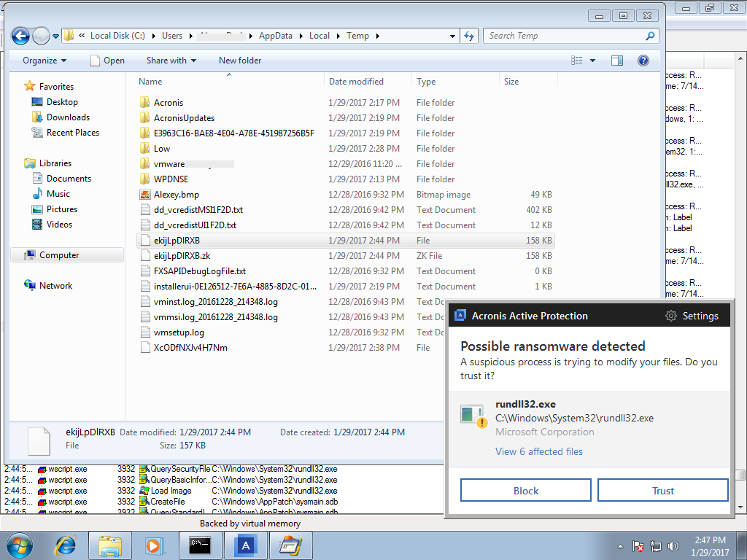Viewport: 747px width, 560px height.
Task: Open the Videos library
Action: tap(59, 225)
